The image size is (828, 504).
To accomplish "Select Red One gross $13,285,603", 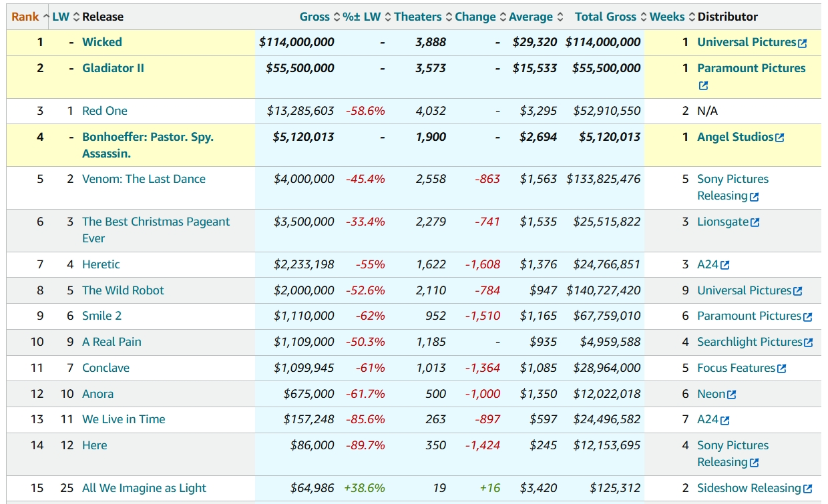I will tap(300, 111).
